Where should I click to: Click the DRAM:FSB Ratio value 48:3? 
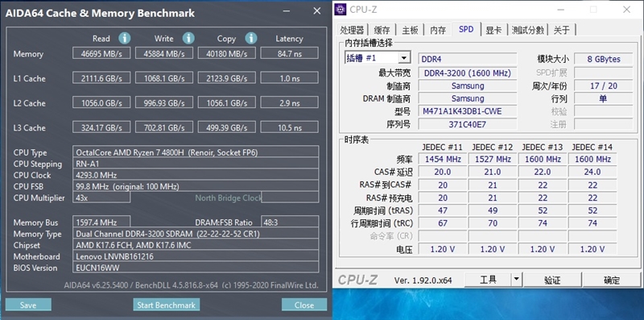290,222
